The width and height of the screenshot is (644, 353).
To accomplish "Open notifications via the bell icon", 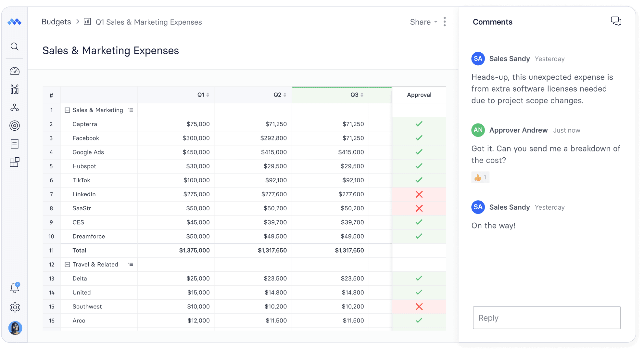I will point(14,287).
